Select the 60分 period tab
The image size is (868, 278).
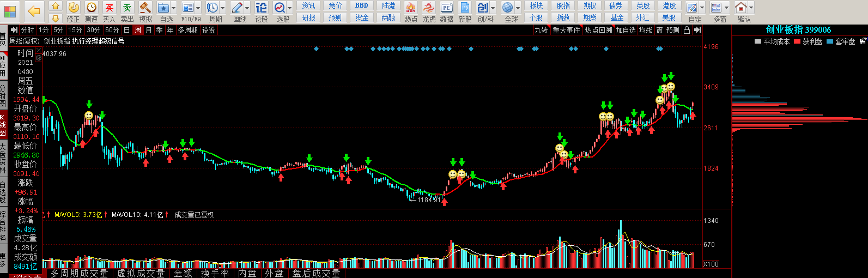pos(112,30)
